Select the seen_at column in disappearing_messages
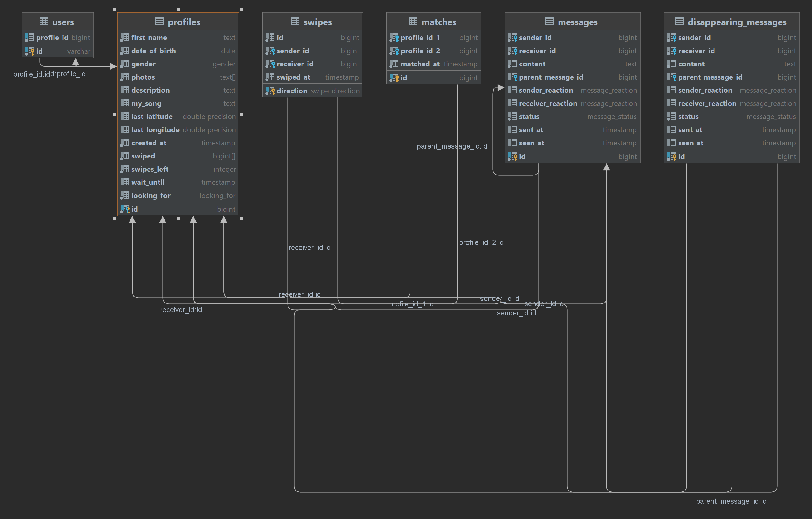 [x=732, y=143]
